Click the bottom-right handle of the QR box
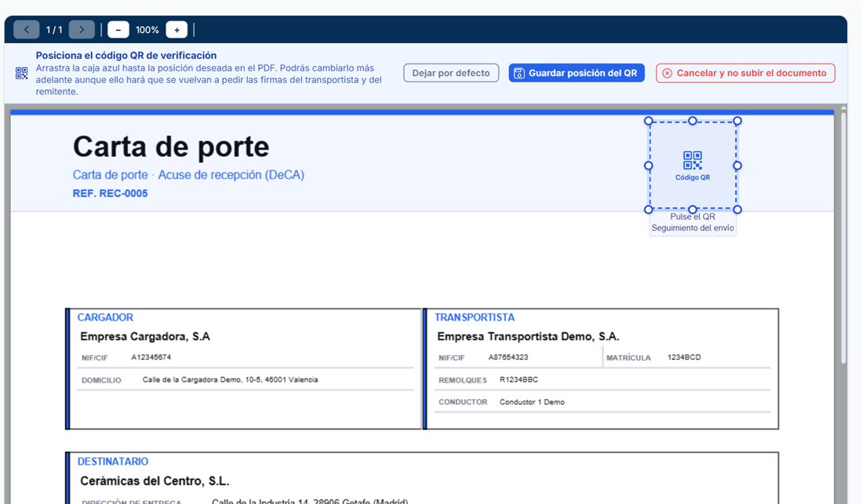The image size is (863, 504). (x=737, y=209)
